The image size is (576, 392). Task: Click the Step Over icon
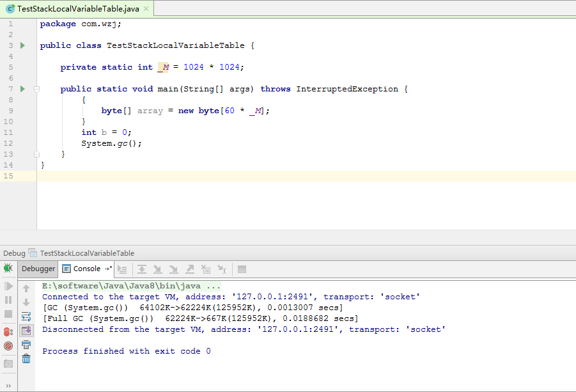142,270
